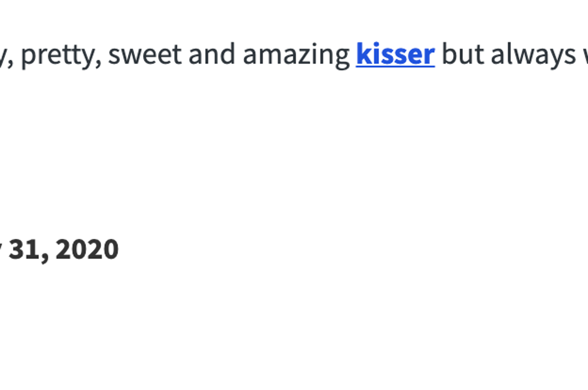Click the word "amazing" before the link
The height and width of the screenshot is (390, 588).
pyautogui.click(x=296, y=55)
